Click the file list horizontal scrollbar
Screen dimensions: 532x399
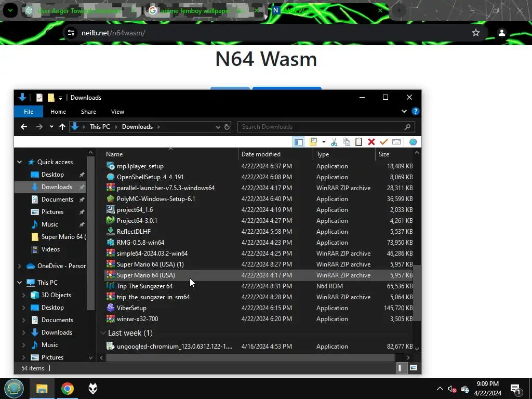point(250,357)
